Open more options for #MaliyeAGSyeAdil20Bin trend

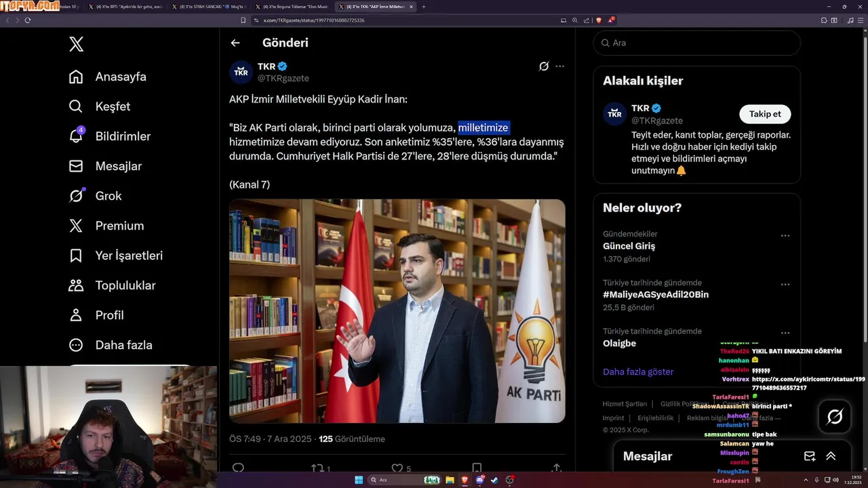(x=785, y=285)
